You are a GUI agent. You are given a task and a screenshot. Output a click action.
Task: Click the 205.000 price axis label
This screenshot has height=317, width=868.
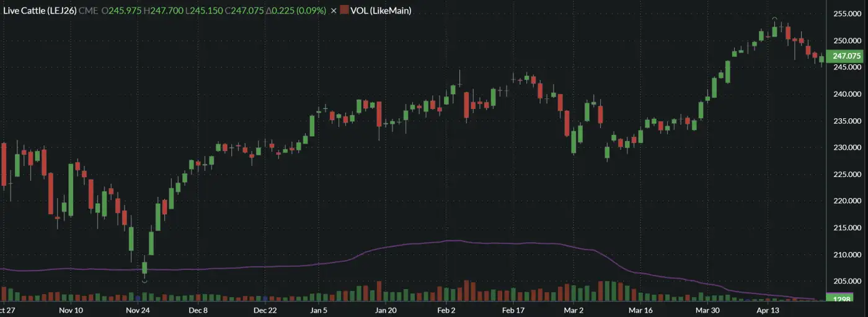pyautogui.click(x=847, y=282)
